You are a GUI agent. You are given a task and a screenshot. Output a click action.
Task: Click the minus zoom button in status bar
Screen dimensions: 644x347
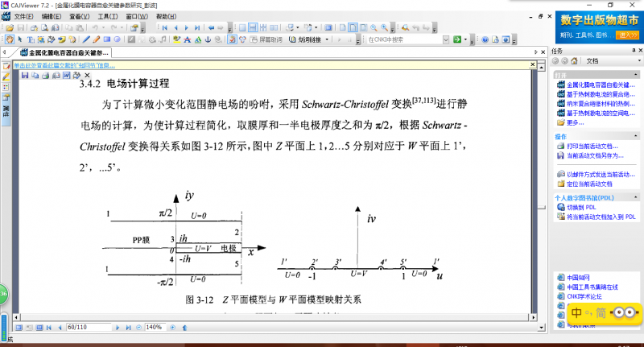point(138,328)
